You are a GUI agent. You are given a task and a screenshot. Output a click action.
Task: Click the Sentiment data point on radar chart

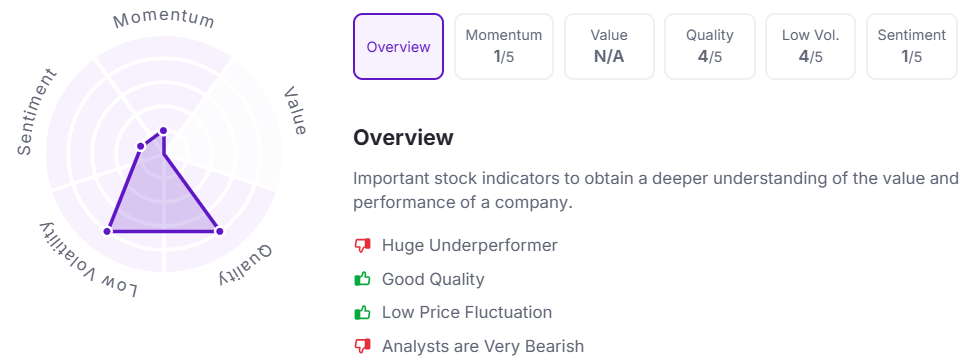(x=141, y=147)
